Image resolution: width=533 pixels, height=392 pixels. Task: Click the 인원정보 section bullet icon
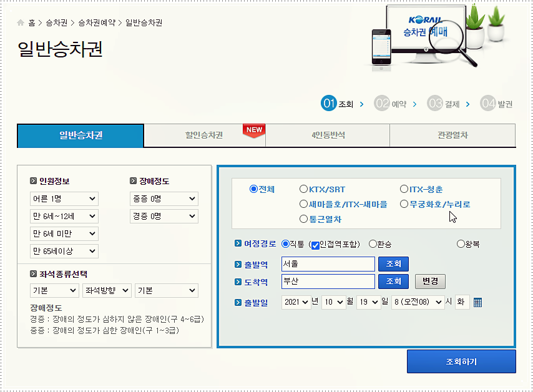tap(33, 181)
